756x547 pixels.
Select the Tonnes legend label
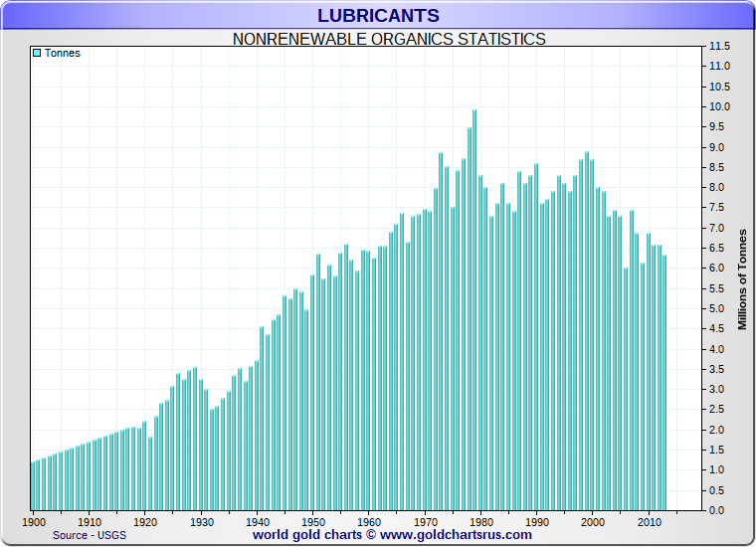tap(62, 53)
